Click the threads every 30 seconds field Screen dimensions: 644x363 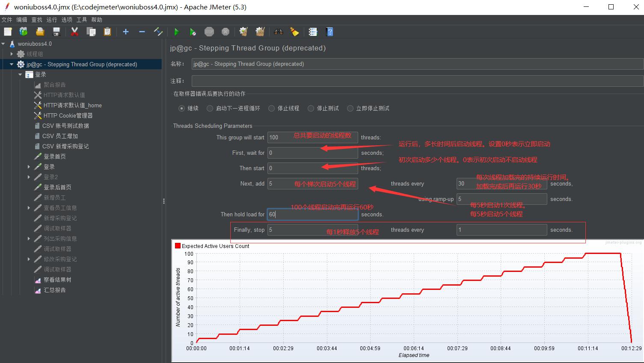click(x=502, y=183)
